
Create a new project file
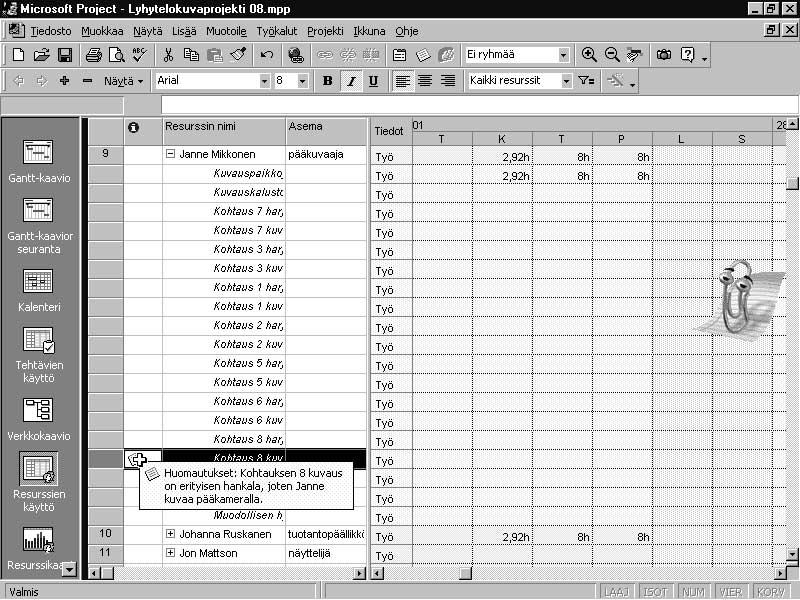point(18,55)
